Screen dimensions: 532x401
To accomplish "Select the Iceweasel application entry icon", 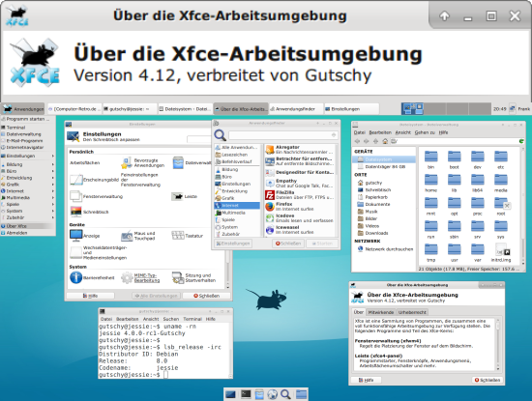I will pos(270,230).
